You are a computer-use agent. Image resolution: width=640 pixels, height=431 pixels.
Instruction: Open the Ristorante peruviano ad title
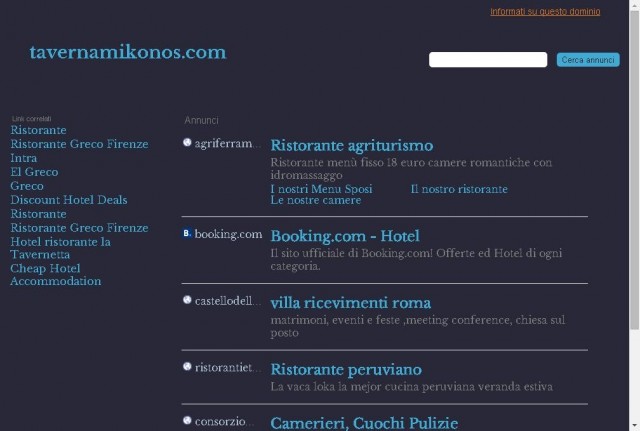[346, 369]
